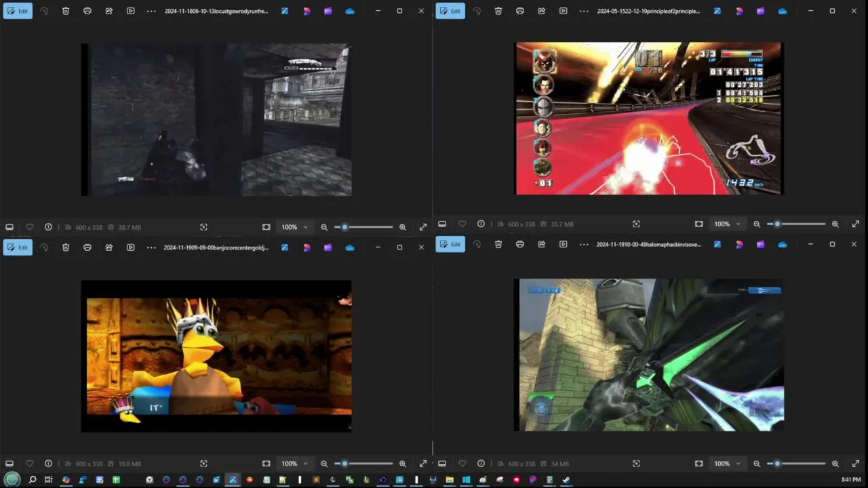
Task: Expand See more menu in principleof2 window
Action: [583, 11]
